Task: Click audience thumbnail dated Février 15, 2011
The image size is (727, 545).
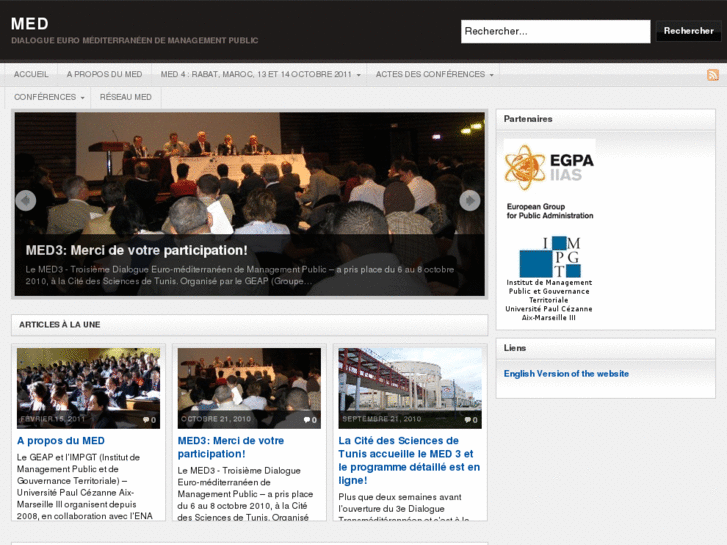Action: click(88, 388)
